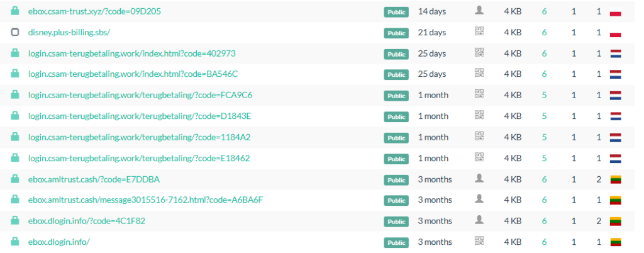Click the user icon in the ebox.csam-trust.xyz row
644x253 pixels.
tap(479, 11)
